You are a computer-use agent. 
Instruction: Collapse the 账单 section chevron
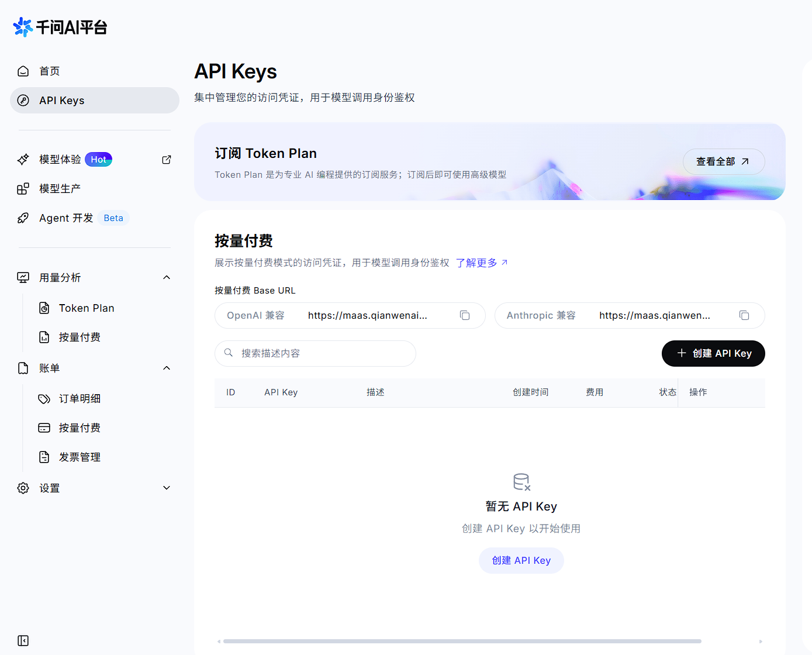point(167,368)
